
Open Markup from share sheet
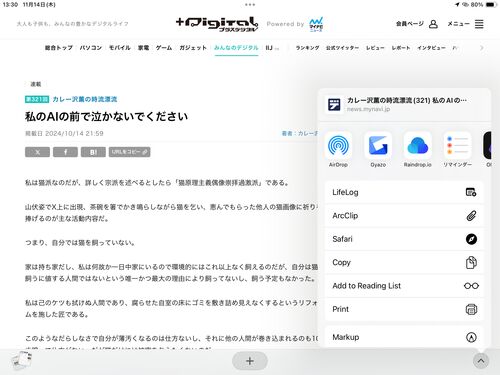pyautogui.click(x=404, y=337)
